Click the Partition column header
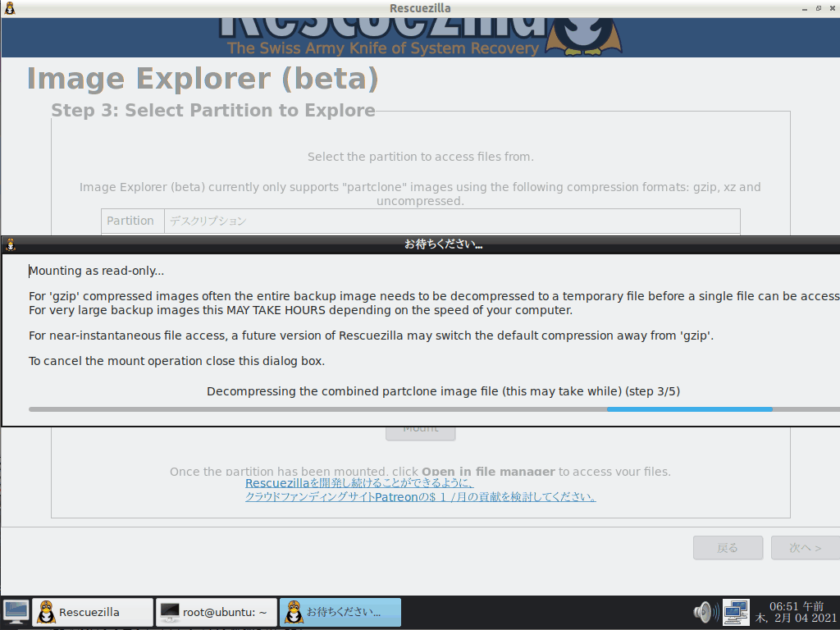This screenshot has width=840, height=630. click(132, 221)
